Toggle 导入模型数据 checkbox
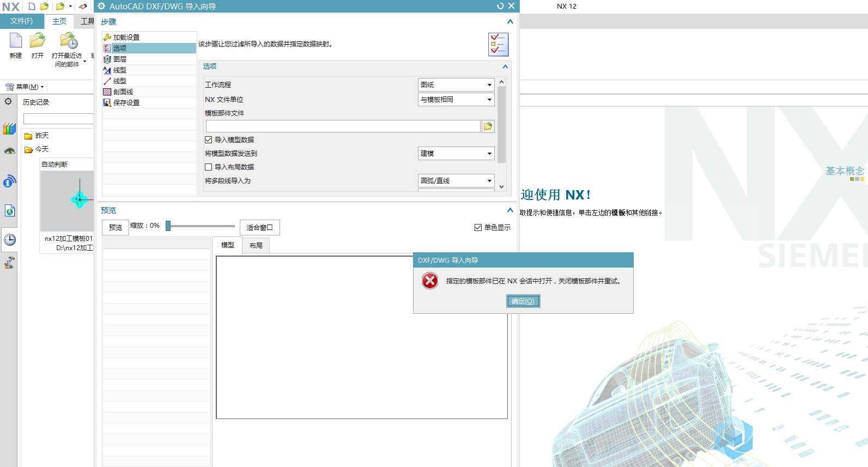 coord(208,140)
